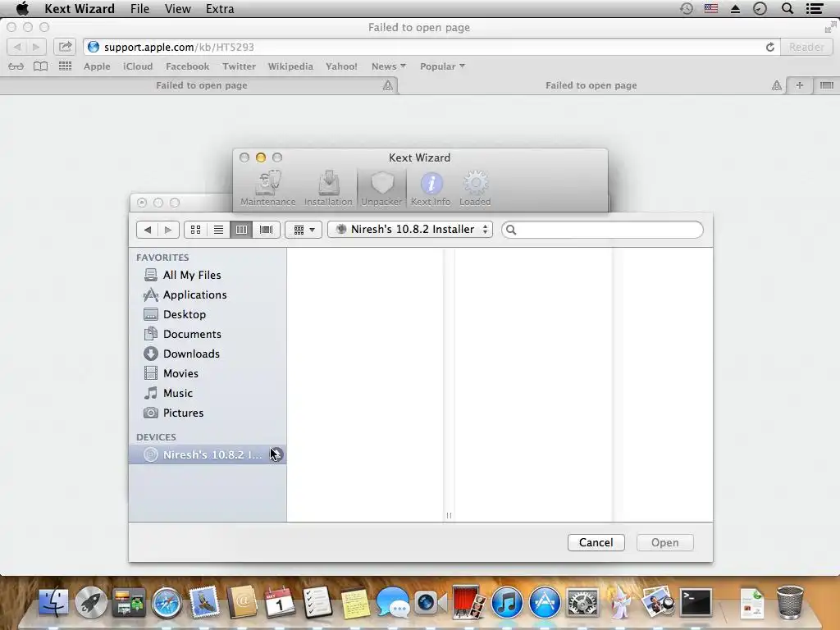Open the Niresh's 10.8.2 Installer location popup
Viewport: 840px width, 630px height.
click(410, 230)
